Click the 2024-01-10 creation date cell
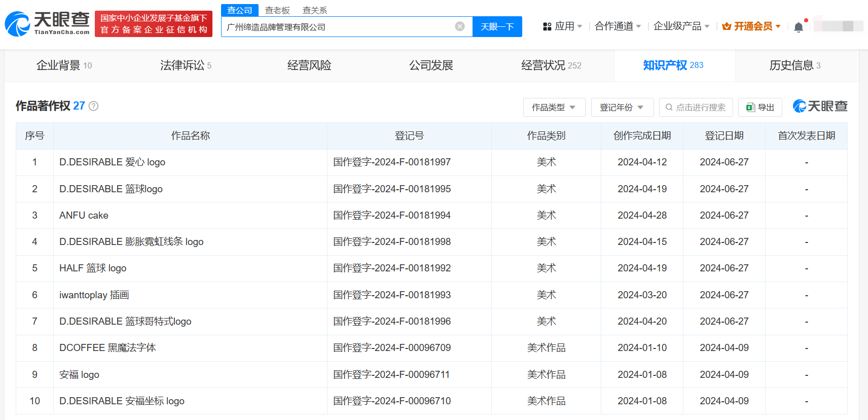868x420 pixels. pos(642,348)
